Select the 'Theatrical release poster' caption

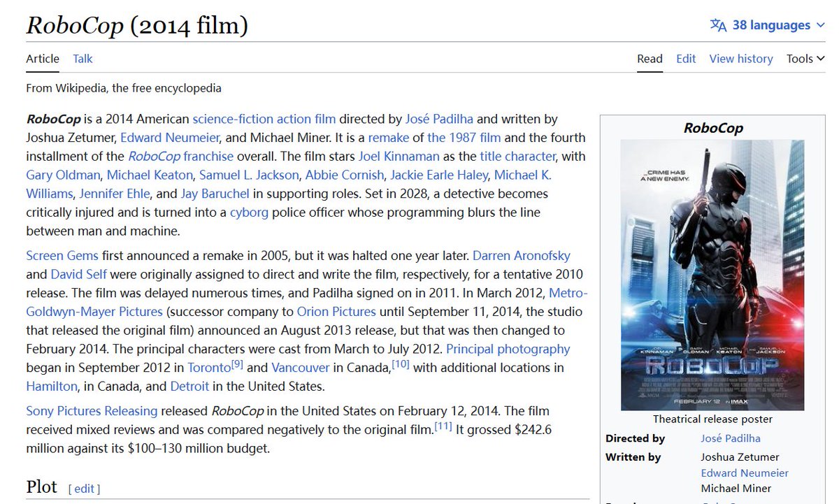click(712, 419)
